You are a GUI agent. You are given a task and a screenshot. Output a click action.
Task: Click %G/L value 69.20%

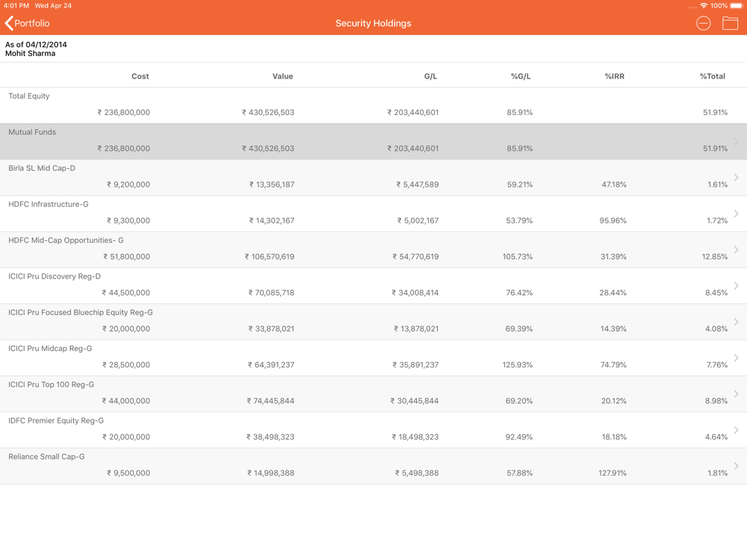coord(519,401)
